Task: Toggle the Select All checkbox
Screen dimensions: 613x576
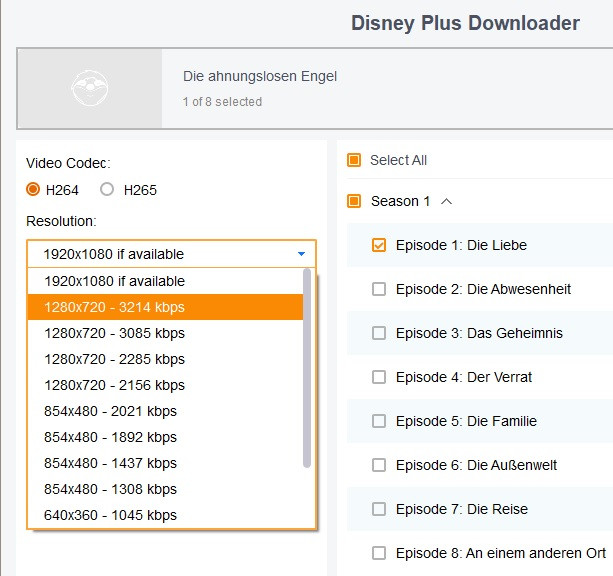Action: coord(354,160)
